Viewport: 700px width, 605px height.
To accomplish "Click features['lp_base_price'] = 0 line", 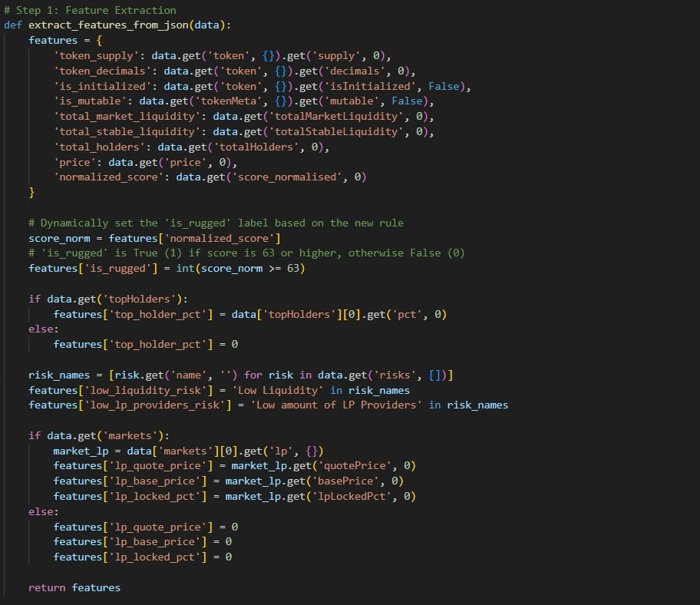I will 143,541.
